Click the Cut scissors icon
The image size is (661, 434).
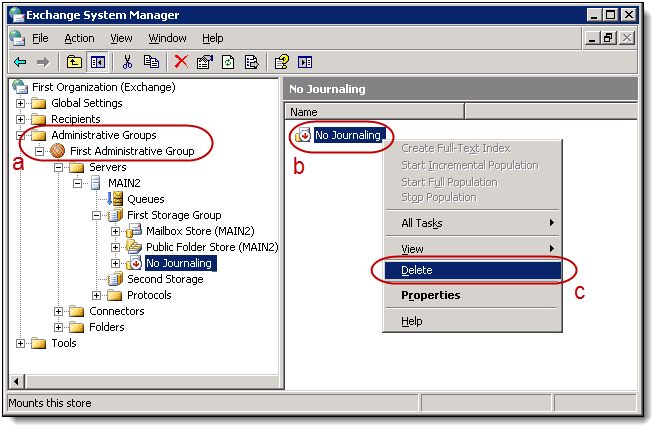pyautogui.click(x=127, y=62)
